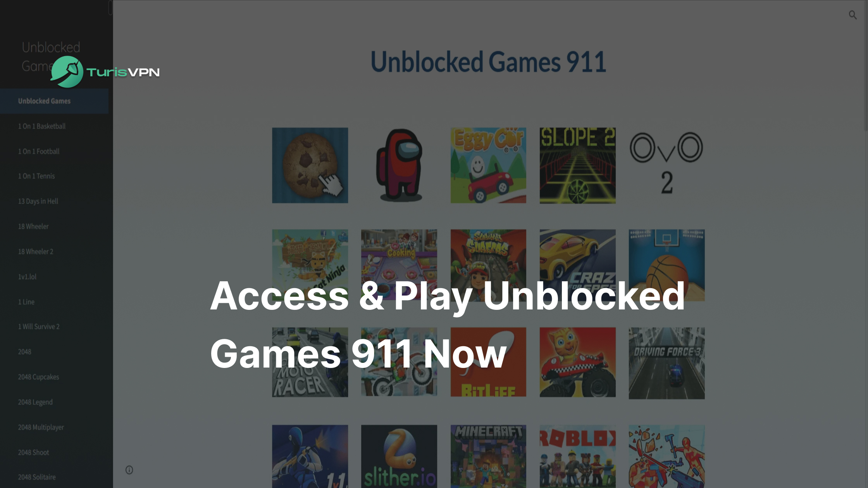Open 1v1.lol from the sidebar
The image size is (868, 488).
(27, 277)
